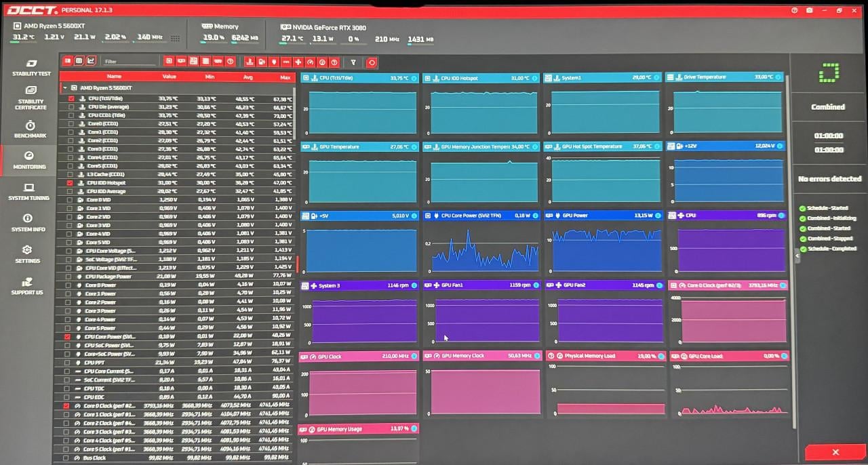Click the voltage sensor filter icon in toolbar

261,62
